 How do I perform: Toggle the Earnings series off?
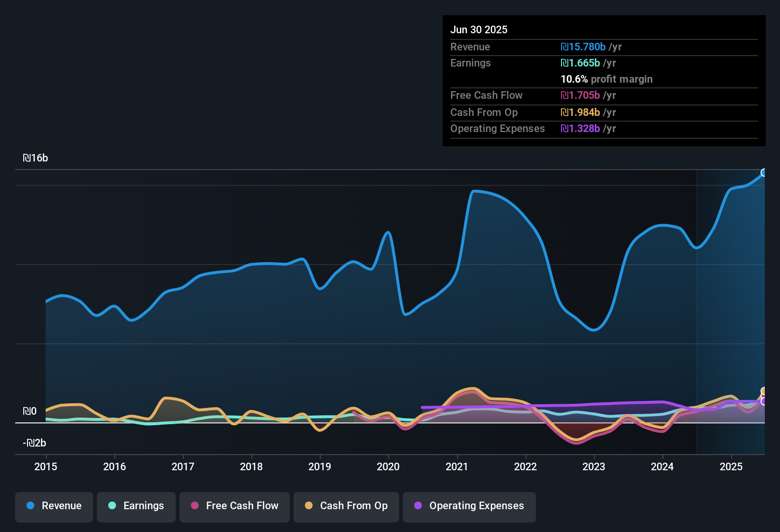tap(136, 506)
